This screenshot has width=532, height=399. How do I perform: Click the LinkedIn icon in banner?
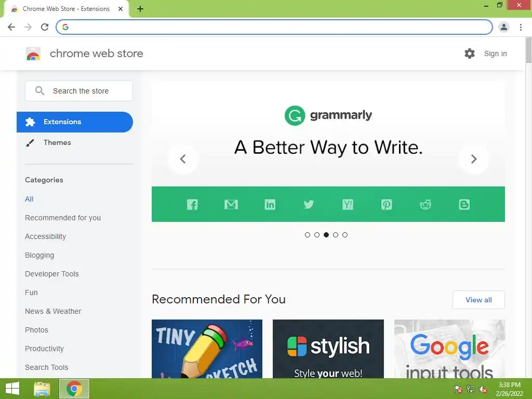click(270, 205)
